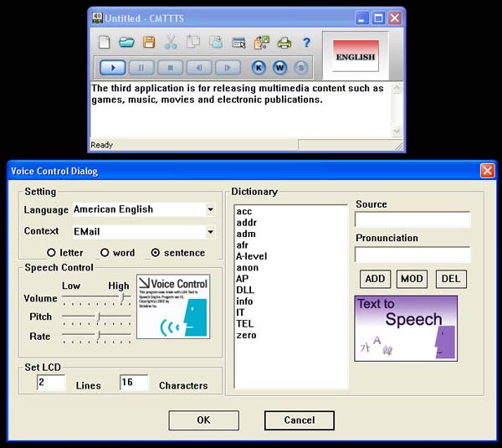Confirm the dialog with OK
This screenshot has width=502, height=448.
click(203, 420)
